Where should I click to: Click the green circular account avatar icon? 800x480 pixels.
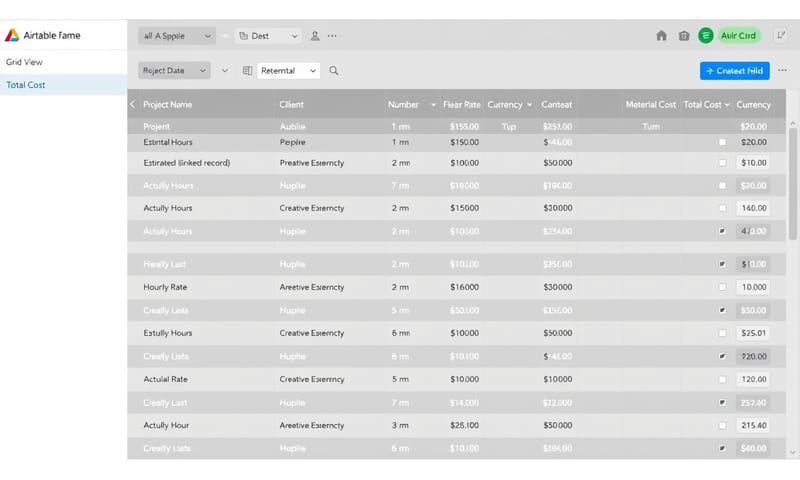point(706,36)
